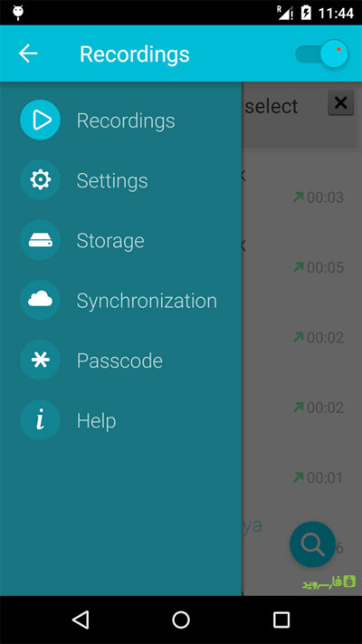Select the Storage menu entry
362x644 pixels.
(110, 241)
